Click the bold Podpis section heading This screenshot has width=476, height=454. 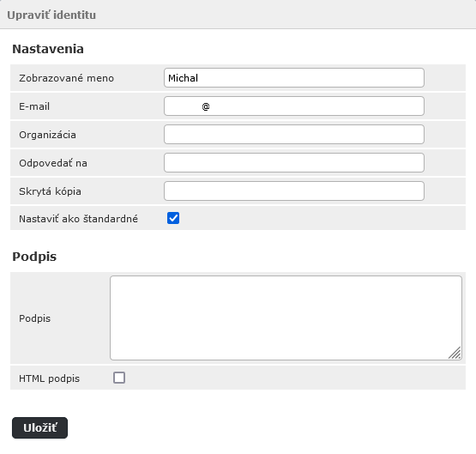[x=34, y=257]
